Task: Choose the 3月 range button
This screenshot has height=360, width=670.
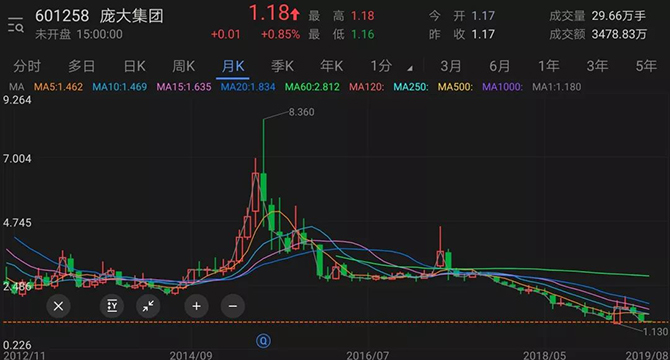Action: pyautogui.click(x=451, y=66)
